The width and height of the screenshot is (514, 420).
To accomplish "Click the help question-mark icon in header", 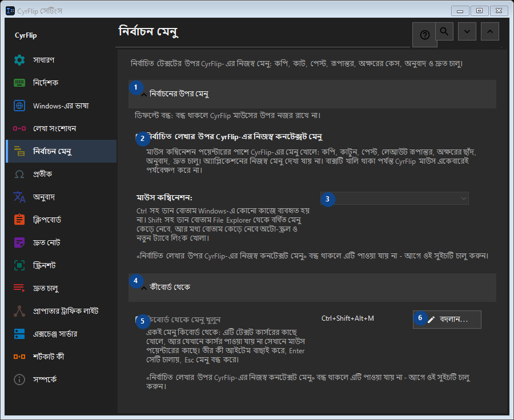I will (x=424, y=35).
